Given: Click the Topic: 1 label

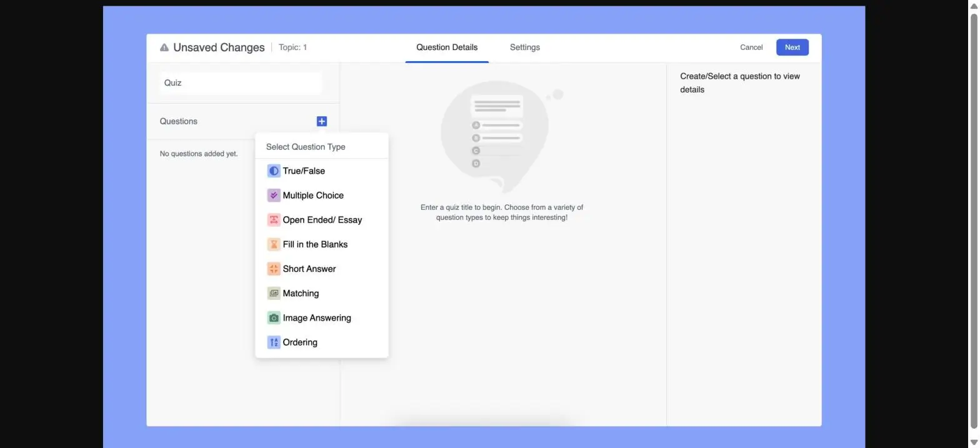Looking at the screenshot, I should point(292,47).
